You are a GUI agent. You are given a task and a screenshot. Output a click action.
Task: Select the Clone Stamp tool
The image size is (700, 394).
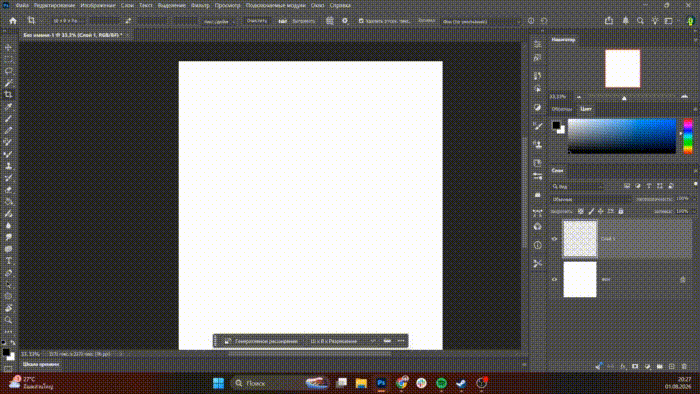(x=8, y=166)
